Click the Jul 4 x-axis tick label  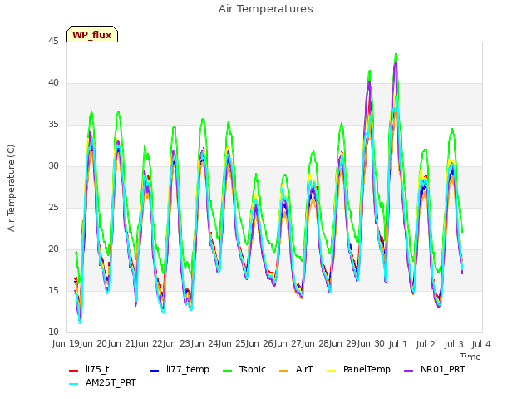[481, 344]
